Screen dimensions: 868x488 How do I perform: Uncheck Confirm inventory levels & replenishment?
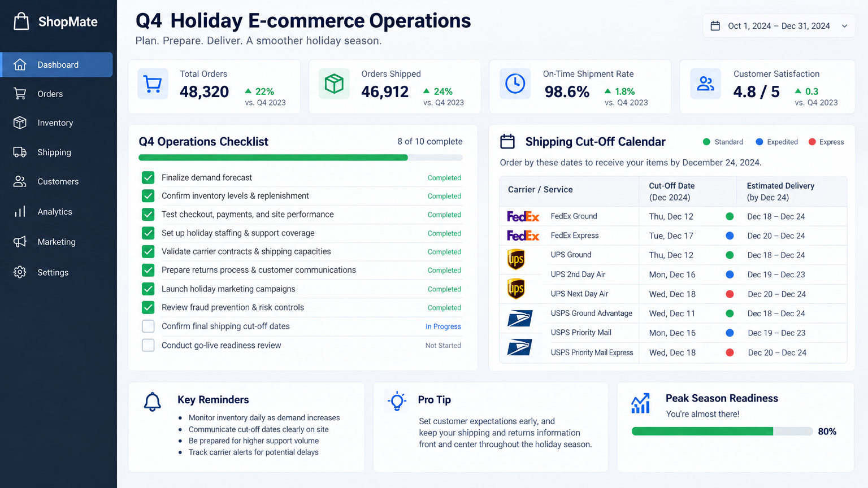click(x=148, y=196)
